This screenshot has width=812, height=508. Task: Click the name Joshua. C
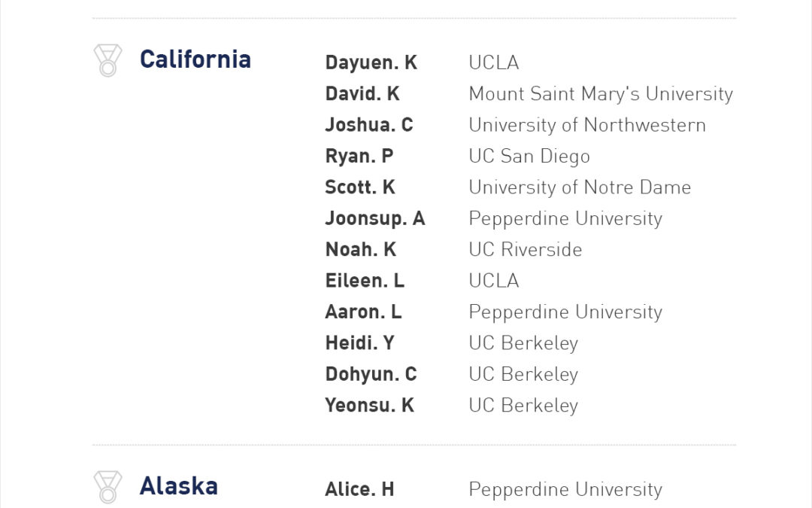(369, 125)
